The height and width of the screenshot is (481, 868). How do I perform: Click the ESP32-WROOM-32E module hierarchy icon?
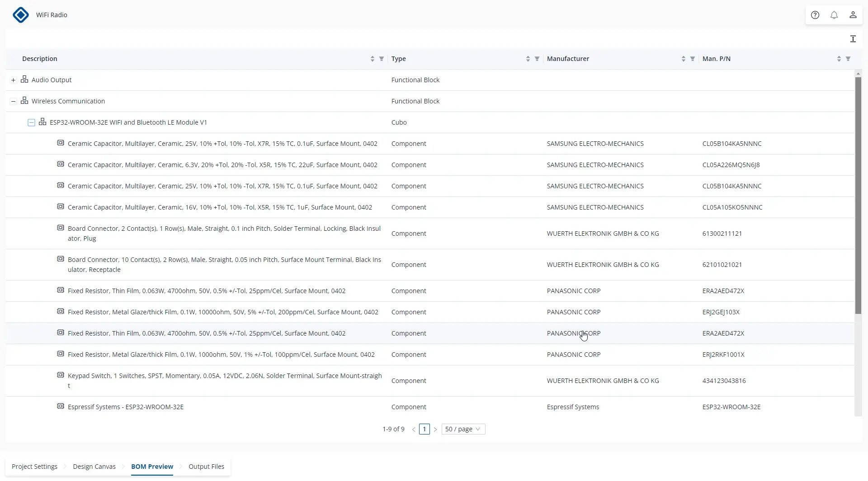42,122
